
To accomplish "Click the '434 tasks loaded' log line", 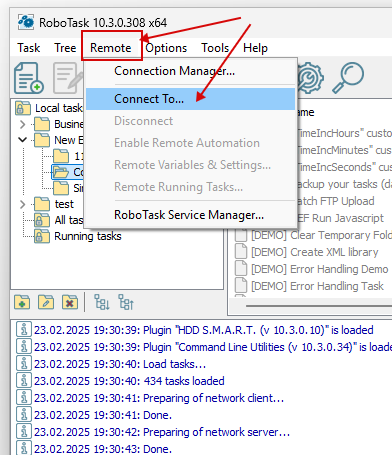I will click(129, 381).
